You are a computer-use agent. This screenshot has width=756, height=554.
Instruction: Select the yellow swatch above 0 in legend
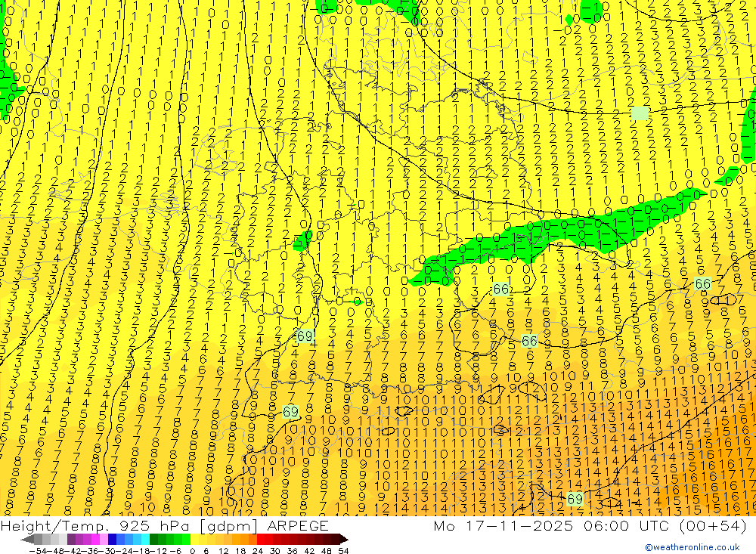pos(195,539)
